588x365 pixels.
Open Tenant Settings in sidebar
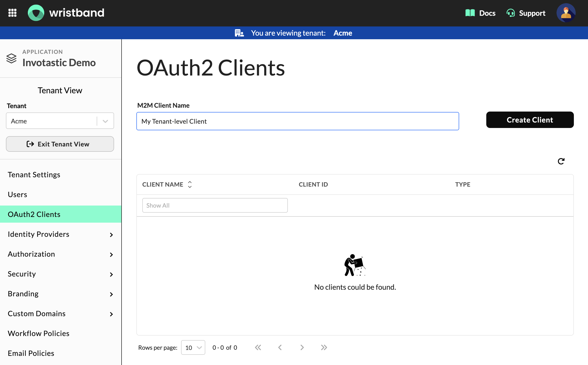pyautogui.click(x=61, y=175)
